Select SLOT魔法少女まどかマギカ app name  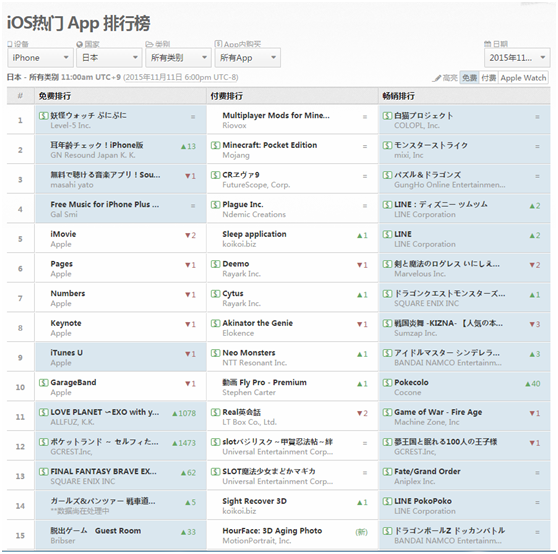pyautogui.click(x=269, y=471)
